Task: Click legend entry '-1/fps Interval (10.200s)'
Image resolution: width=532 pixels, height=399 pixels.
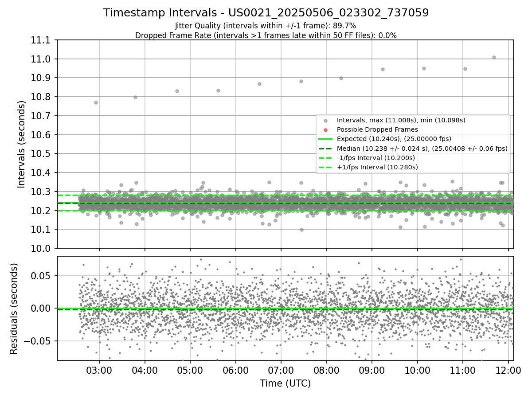Action: pyautogui.click(x=376, y=158)
